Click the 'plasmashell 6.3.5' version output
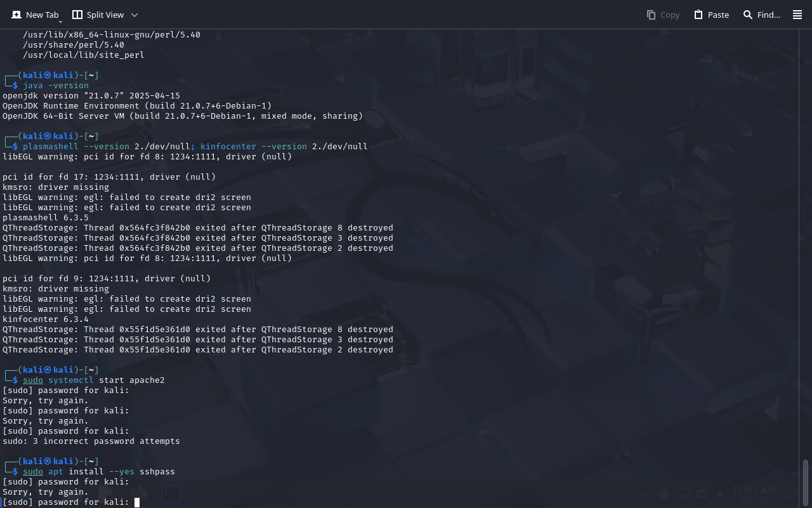 (46, 218)
